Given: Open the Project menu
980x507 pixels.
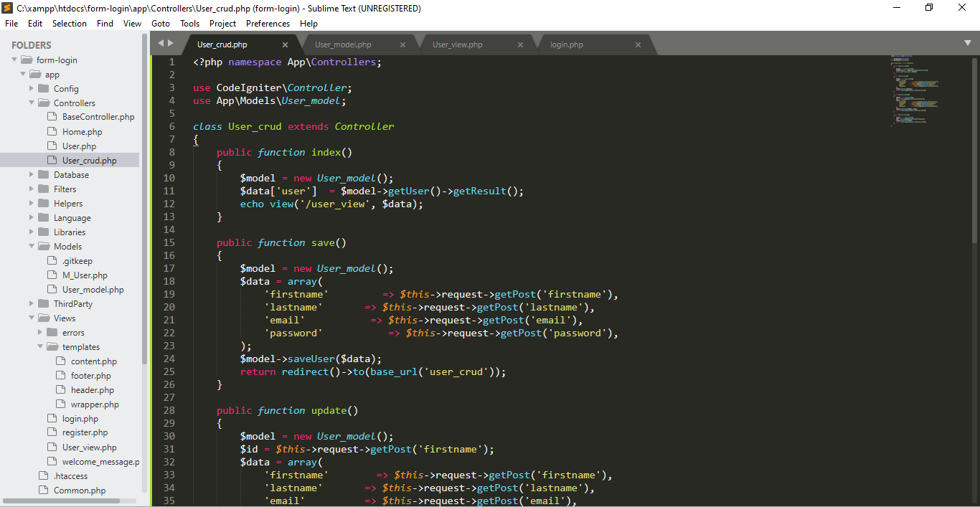Looking at the screenshot, I should pyautogui.click(x=223, y=24).
